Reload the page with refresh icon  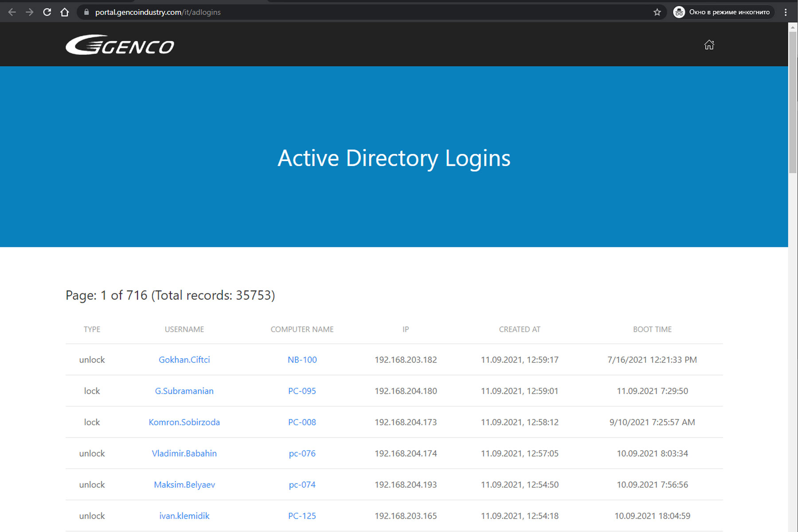(x=47, y=12)
